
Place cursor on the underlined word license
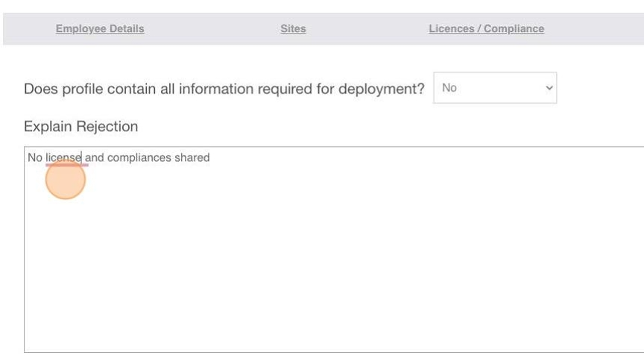[x=63, y=157]
